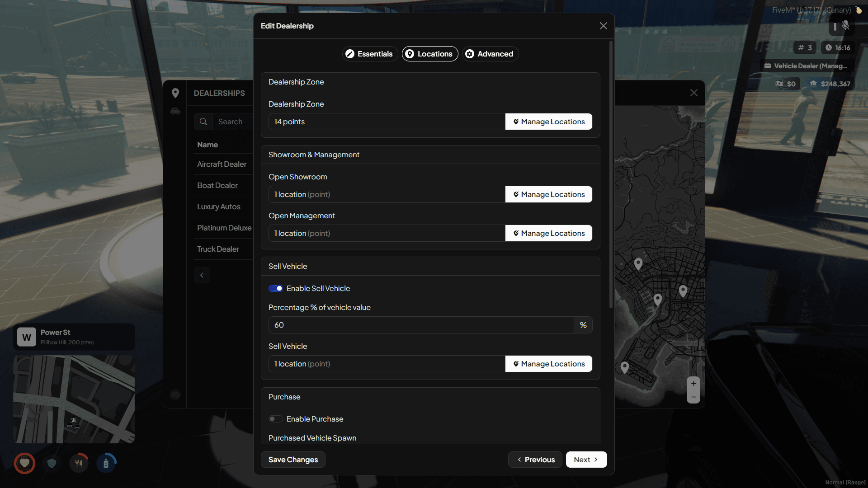
Task: Click the search magnifier icon
Action: [x=203, y=122]
